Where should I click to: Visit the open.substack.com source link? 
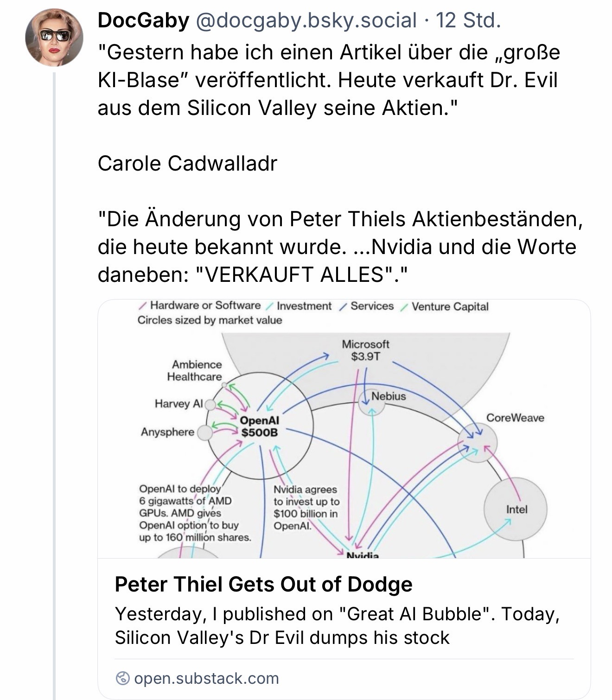(x=206, y=678)
